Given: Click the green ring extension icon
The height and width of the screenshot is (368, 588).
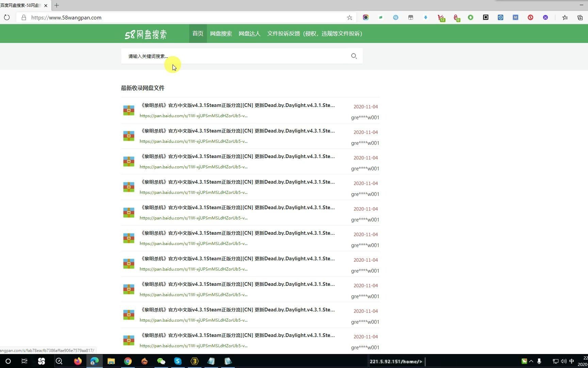Looking at the screenshot, I should click(x=471, y=17).
